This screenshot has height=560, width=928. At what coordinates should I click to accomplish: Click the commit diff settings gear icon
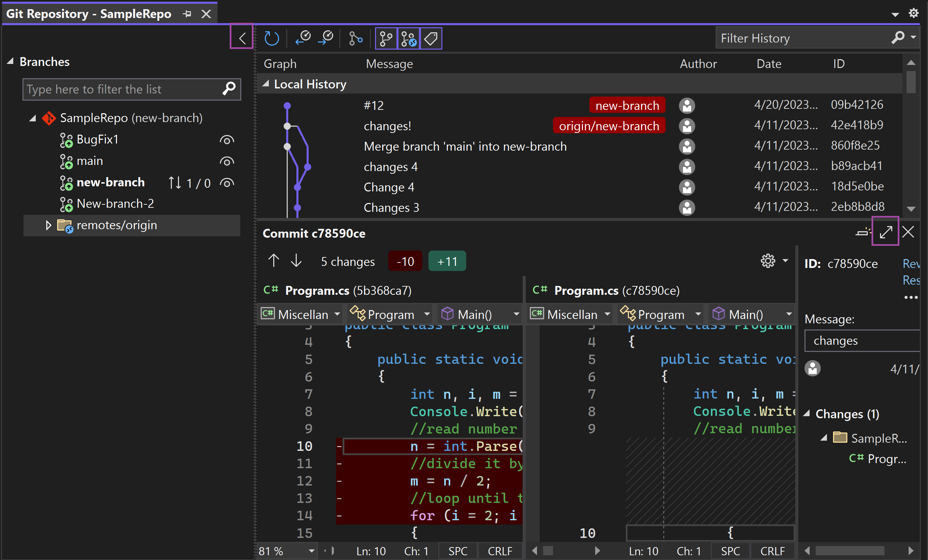click(x=768, y=260)
